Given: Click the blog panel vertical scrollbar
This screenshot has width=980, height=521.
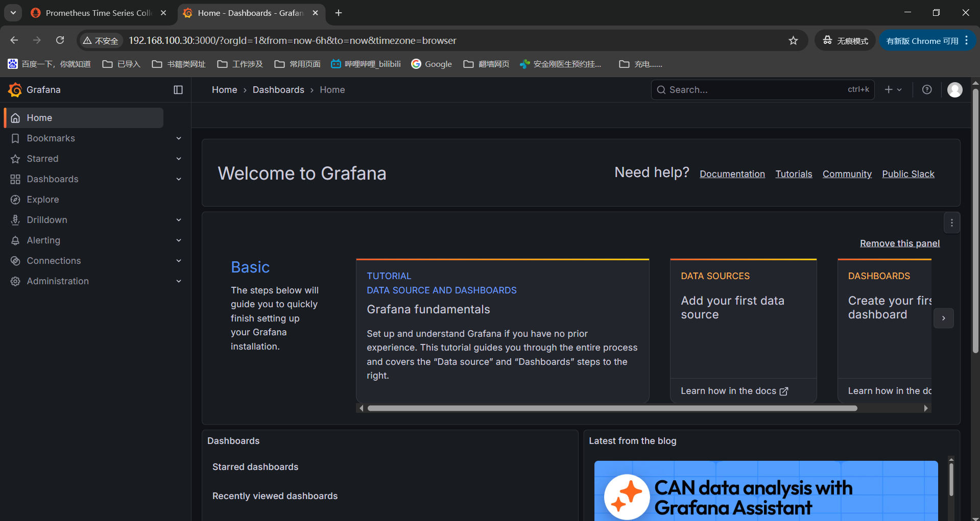Looking at the screenshot, I should point(951,480).
